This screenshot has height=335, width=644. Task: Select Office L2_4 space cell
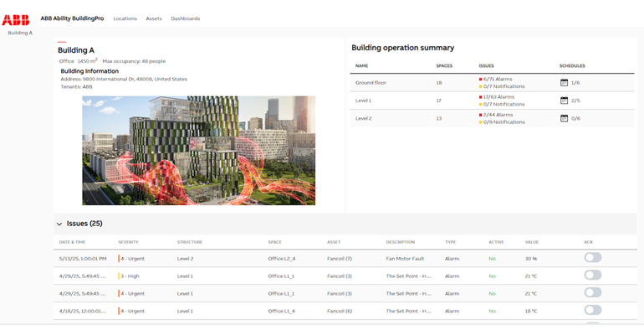282,259
